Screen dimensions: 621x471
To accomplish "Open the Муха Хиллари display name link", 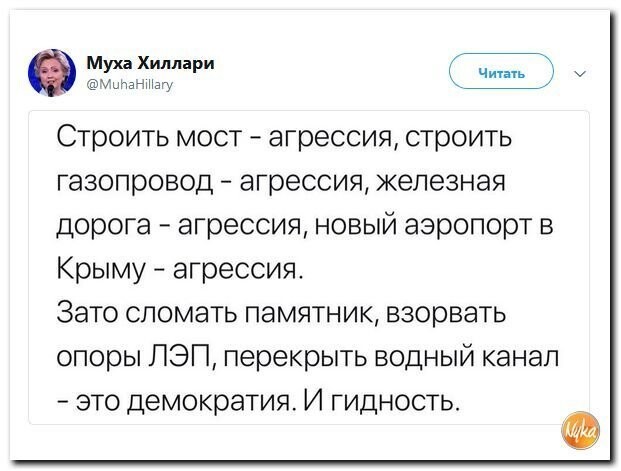I will tap(150, 63).
